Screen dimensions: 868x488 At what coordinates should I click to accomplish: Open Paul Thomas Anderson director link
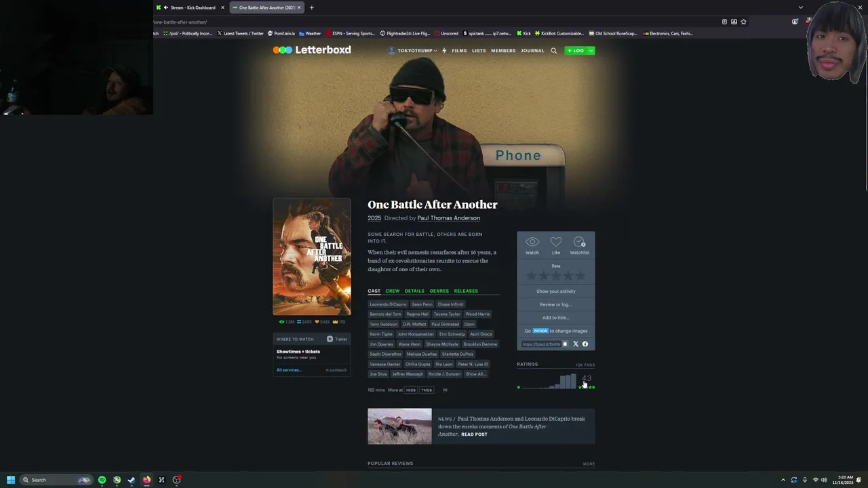448,218
